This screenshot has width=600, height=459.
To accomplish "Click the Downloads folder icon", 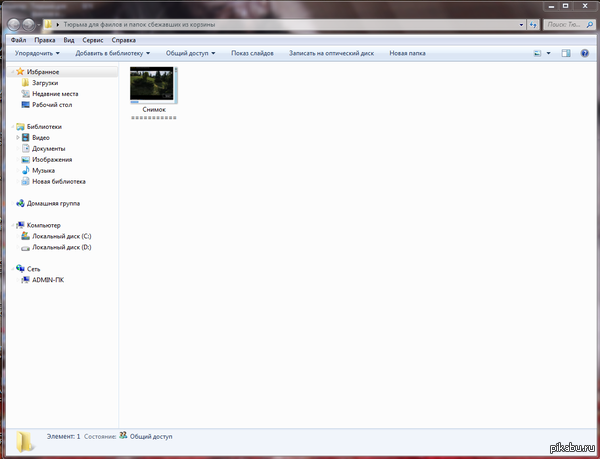I will pyautogui.click(x=26, y=83).
